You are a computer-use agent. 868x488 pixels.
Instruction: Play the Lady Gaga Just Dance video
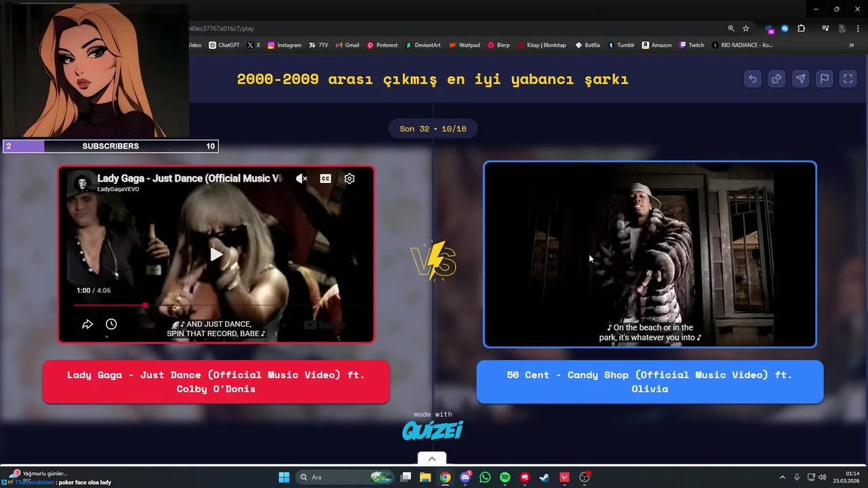coord(216,254)
